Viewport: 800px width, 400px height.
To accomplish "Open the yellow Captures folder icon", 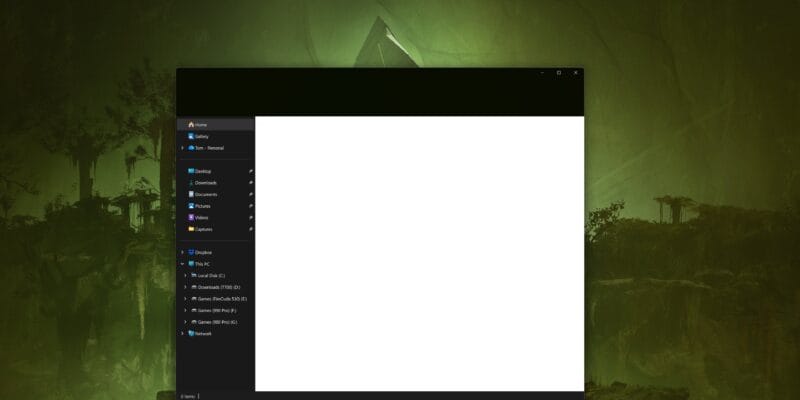I will [x=191, y=229].
